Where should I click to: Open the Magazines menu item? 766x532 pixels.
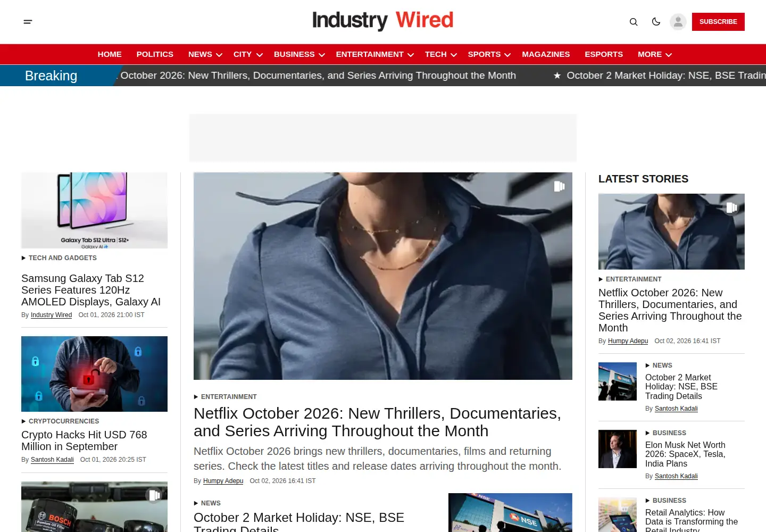click(x=546, y=54)
